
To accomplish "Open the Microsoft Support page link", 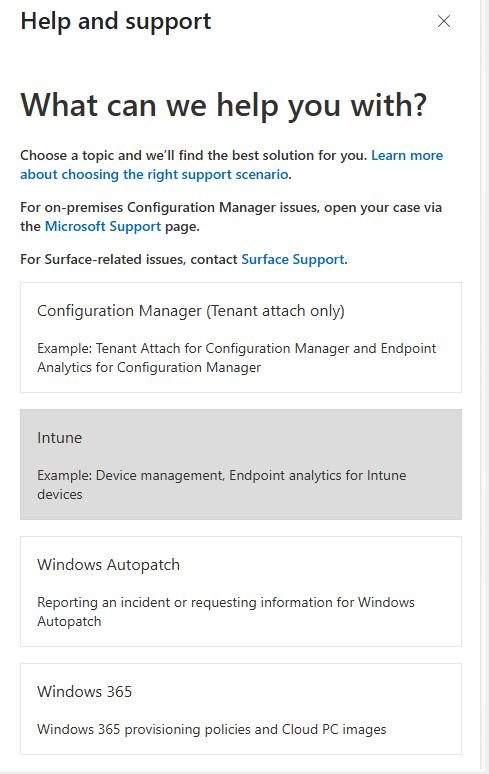I will coord(103,227).
